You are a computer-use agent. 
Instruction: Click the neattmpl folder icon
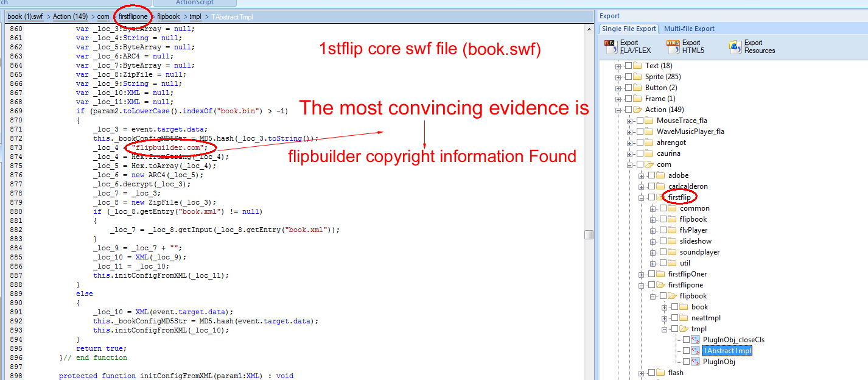point(684,318)
